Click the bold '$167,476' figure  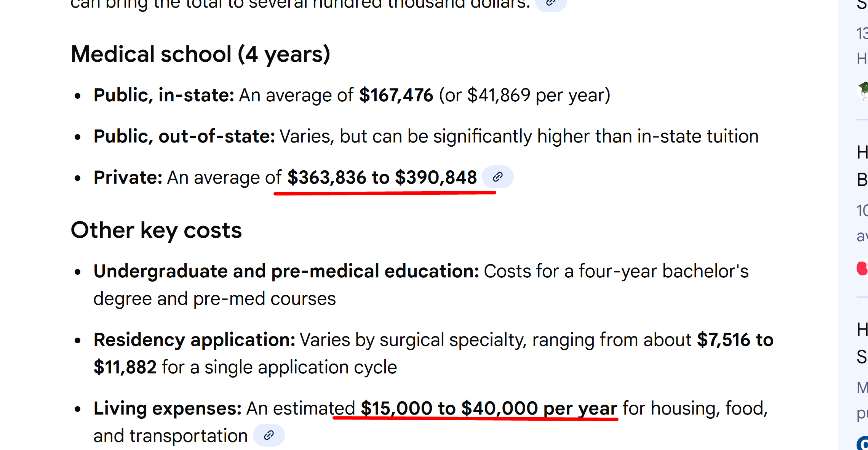pos(396,95)
